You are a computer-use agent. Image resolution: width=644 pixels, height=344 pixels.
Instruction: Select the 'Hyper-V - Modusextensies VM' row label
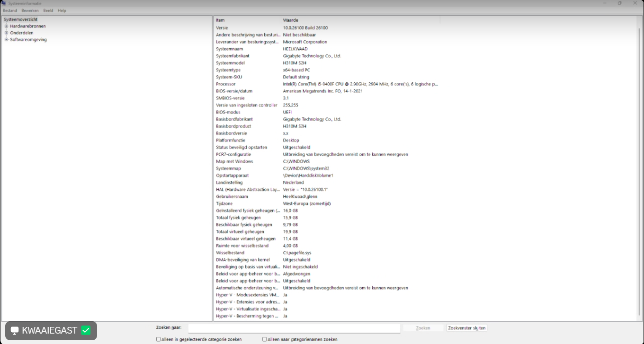point(248,295)
